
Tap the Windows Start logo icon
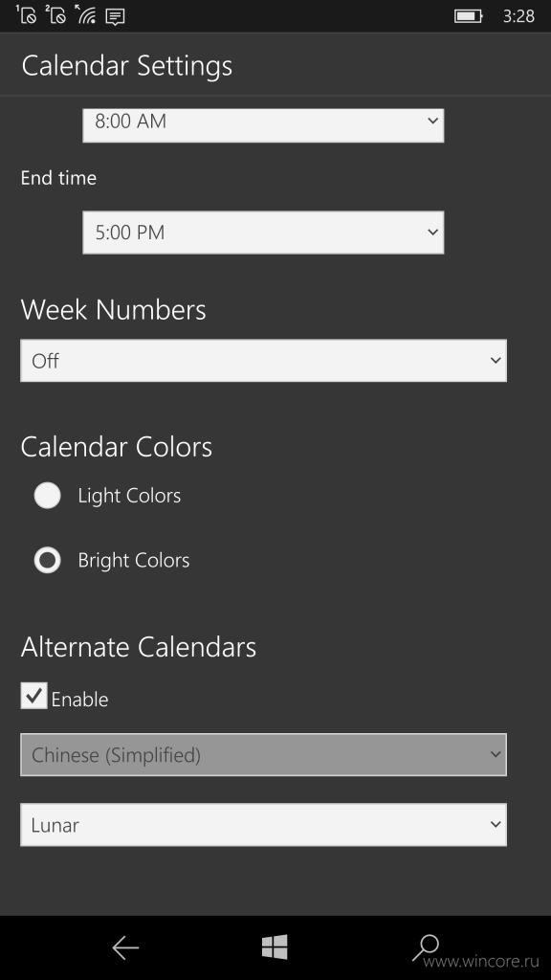pyautogui.click(x=275, y=947)
